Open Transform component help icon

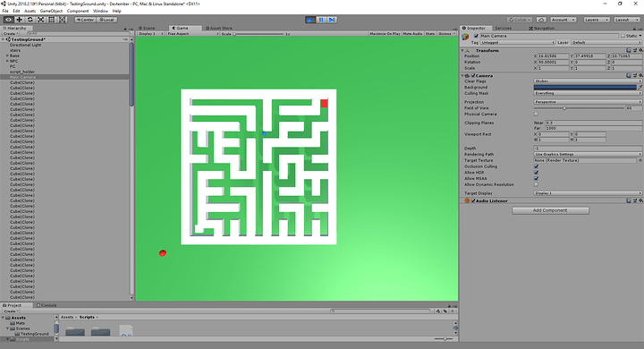point(629,50)
